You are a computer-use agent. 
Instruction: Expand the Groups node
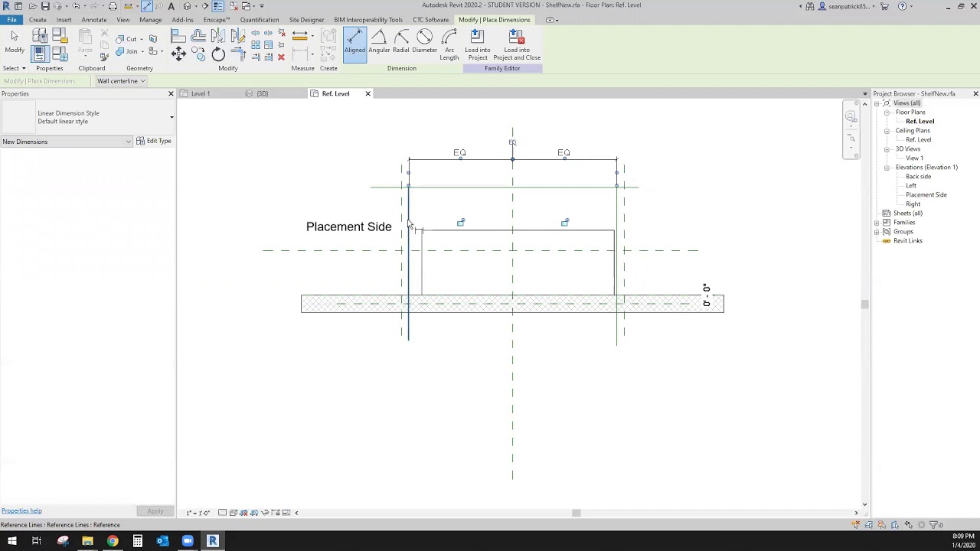click(x=877, y=232)
